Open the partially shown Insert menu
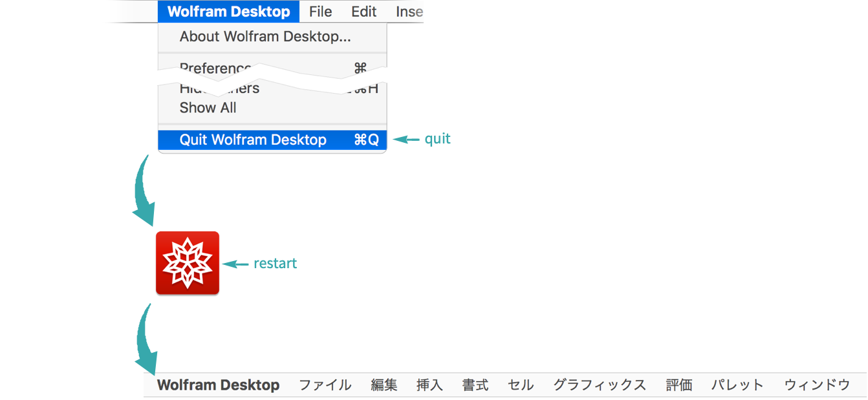The image size is (868, 400). 409,12
